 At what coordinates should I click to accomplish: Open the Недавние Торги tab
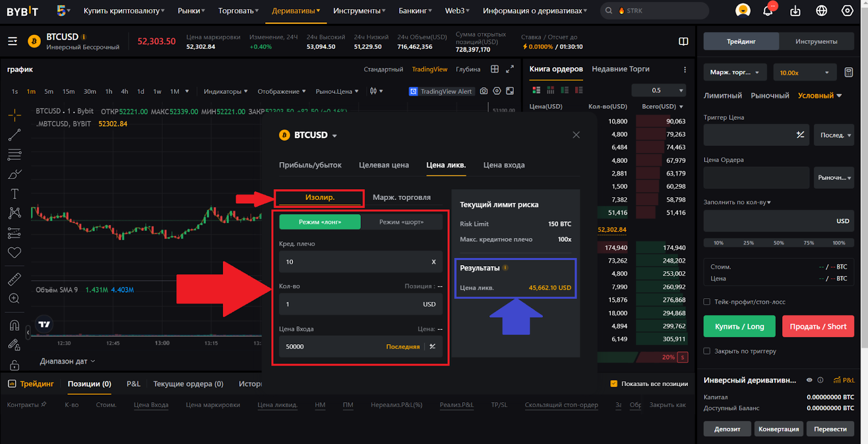coord(620,69)
